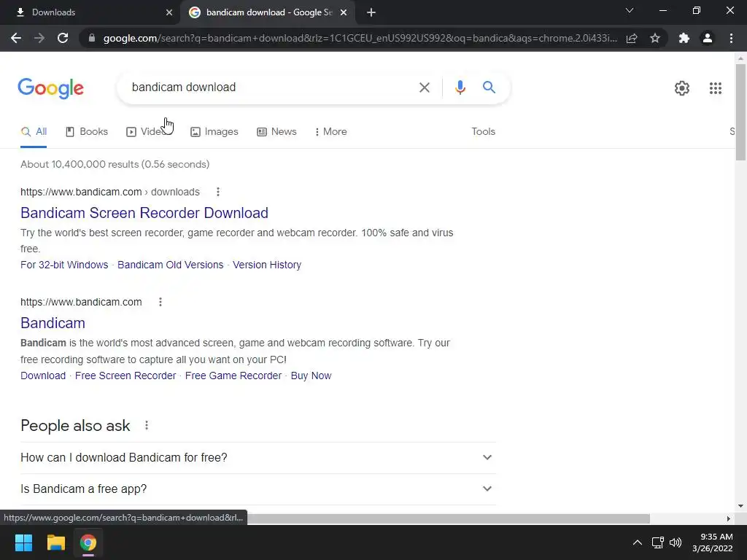Viewport: 747px width, 560px height.
Task: Open the taskbar clock and date
Action: coord(713,542)
